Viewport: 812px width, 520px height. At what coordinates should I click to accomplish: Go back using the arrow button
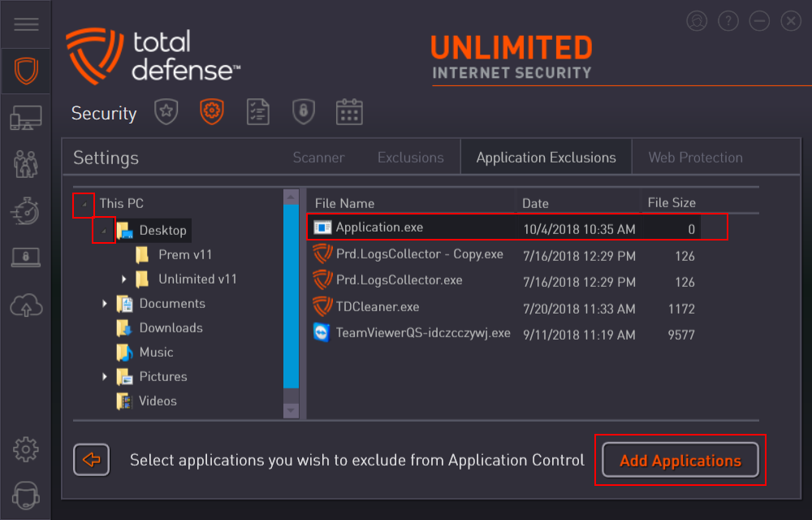(x=91, y=459)
